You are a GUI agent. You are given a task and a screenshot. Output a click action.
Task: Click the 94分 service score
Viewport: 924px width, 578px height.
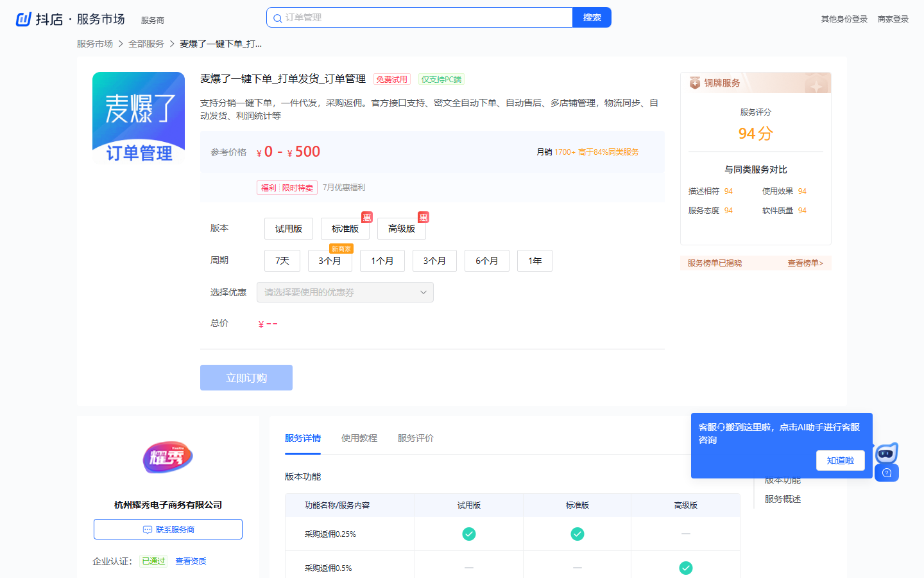756,134
